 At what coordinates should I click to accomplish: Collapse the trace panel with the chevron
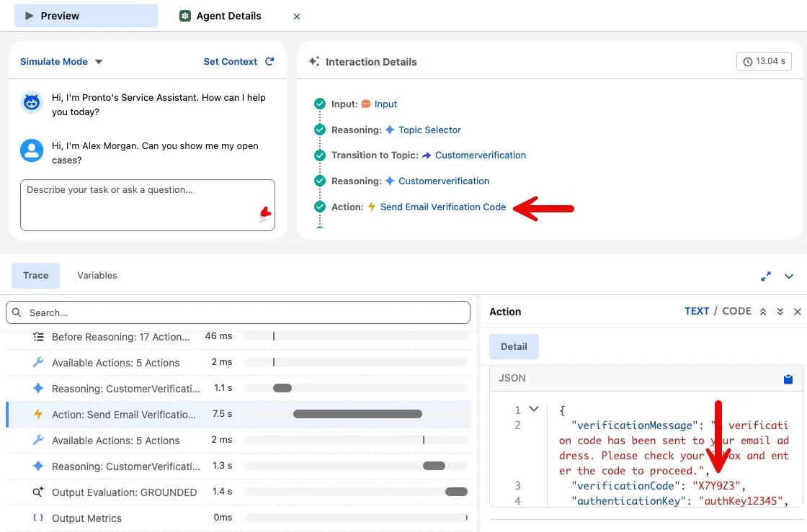(x=789, y=276)
